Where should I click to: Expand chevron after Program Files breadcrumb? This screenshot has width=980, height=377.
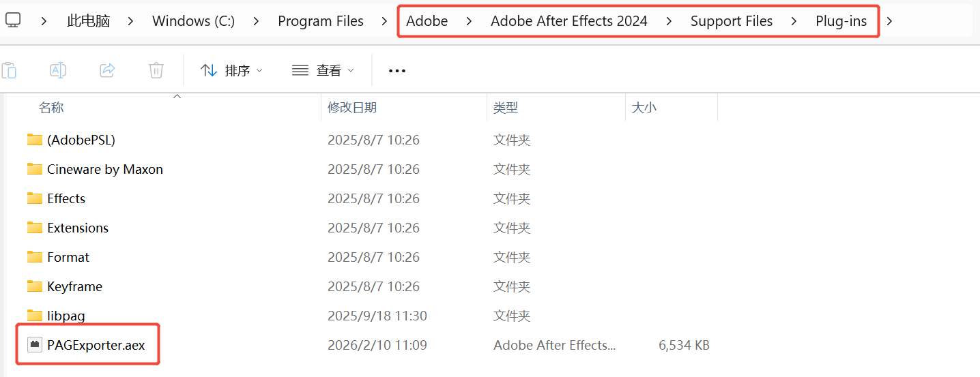click(385, 21)
